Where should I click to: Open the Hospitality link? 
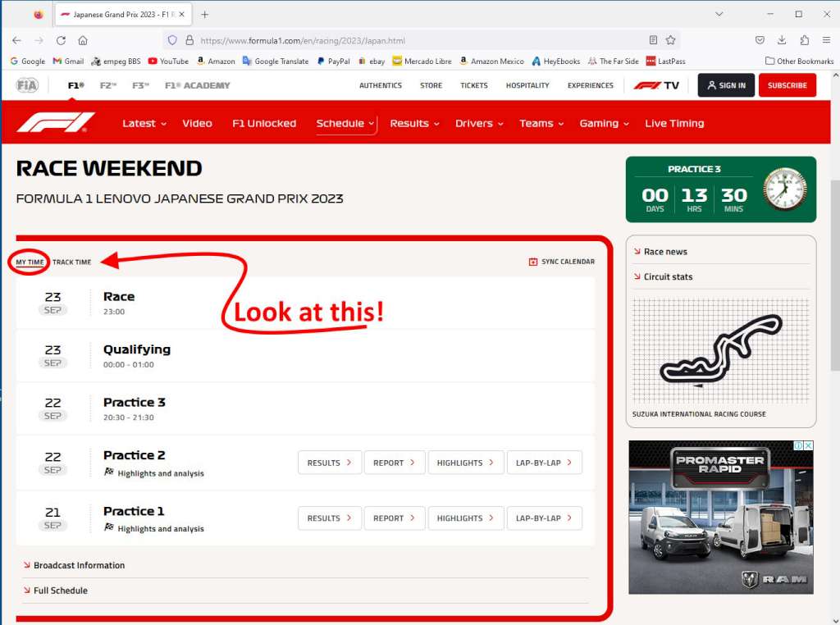pyautogui.click(x=527, y=85)
